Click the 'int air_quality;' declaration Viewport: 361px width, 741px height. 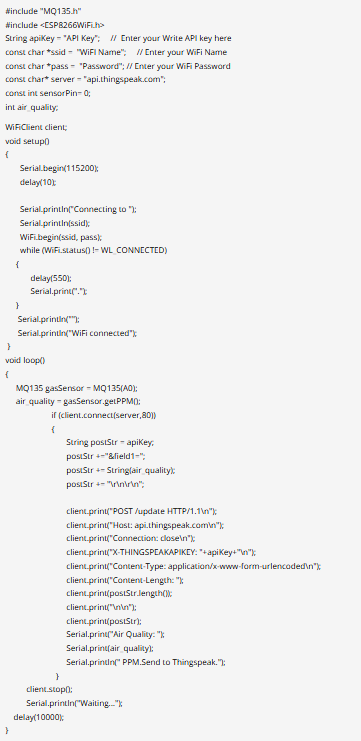coord(32,107)
